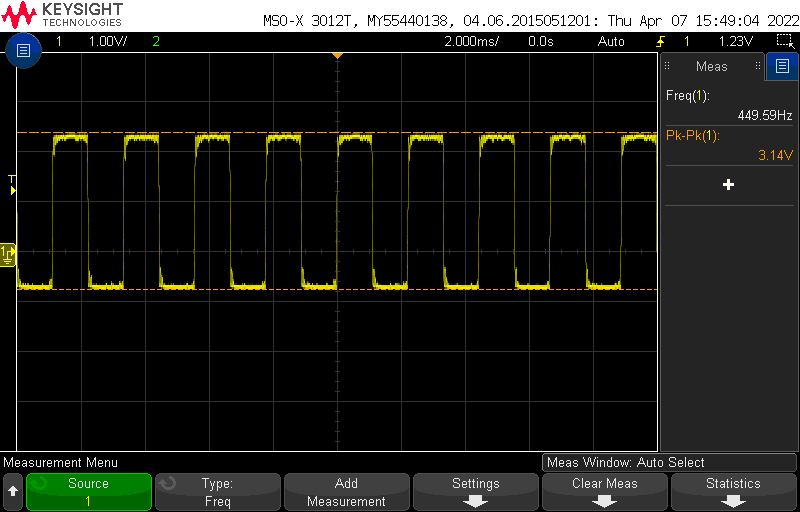The width and height of the screenshot is (800, 512).
Task: Open the Statistics softkey submenu
Action: pyautogui.click(x=733, y=492)
